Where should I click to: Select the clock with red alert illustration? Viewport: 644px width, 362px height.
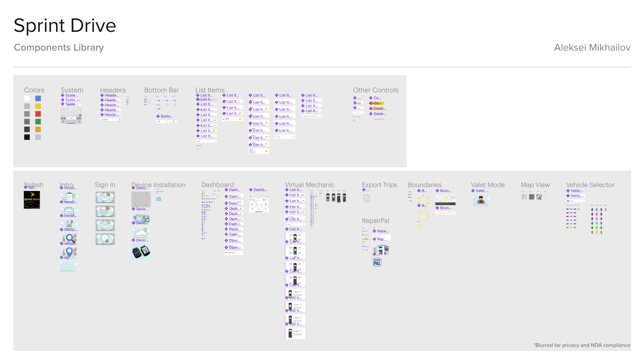tap(105, 239)
